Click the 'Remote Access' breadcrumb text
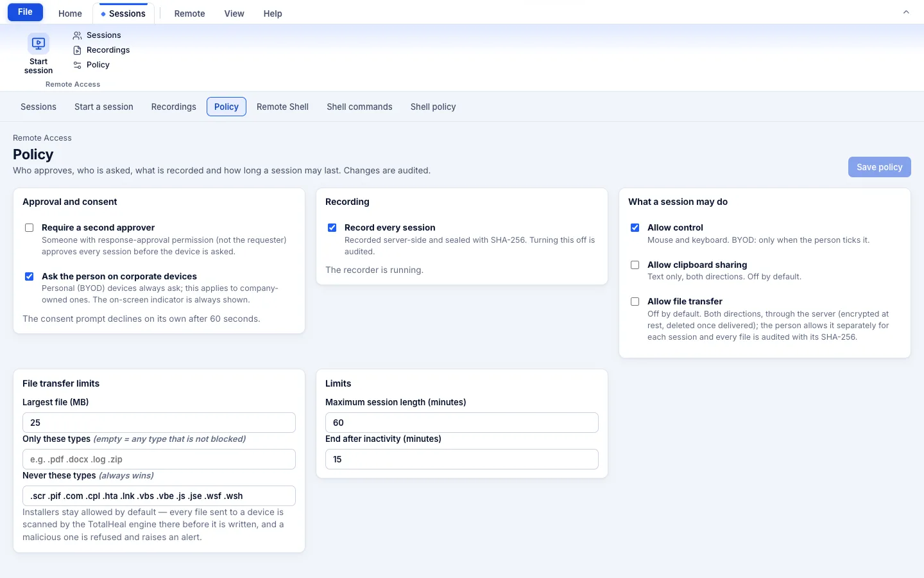924x578 pixels. (42, 138)
